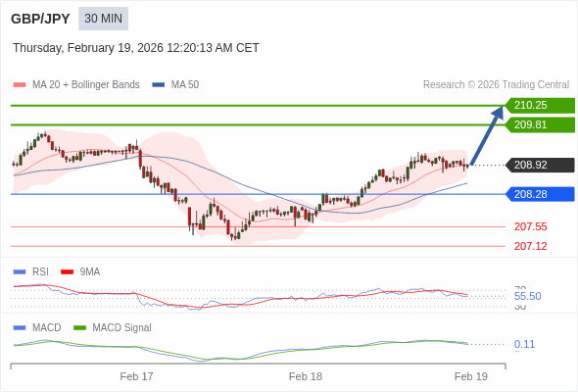Click the 210.25 green resistance price tag
The image size is (578, 392).
tap(540, 106)
